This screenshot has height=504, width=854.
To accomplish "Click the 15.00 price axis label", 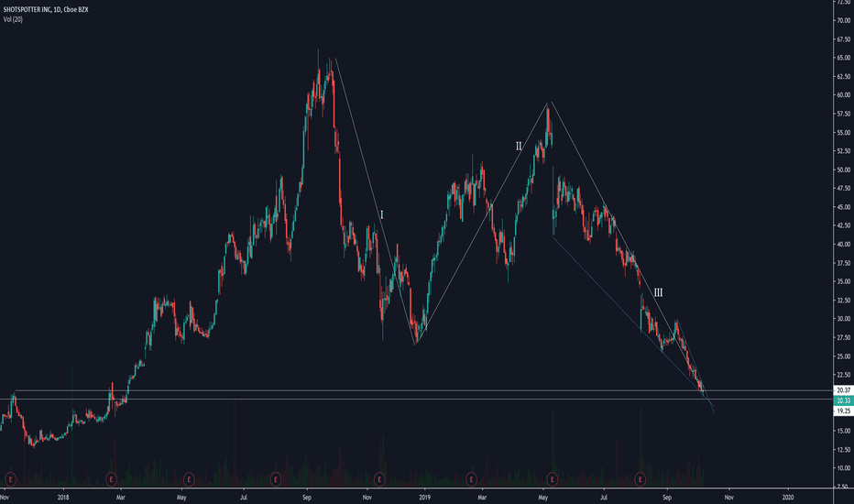I will (844, 431).
